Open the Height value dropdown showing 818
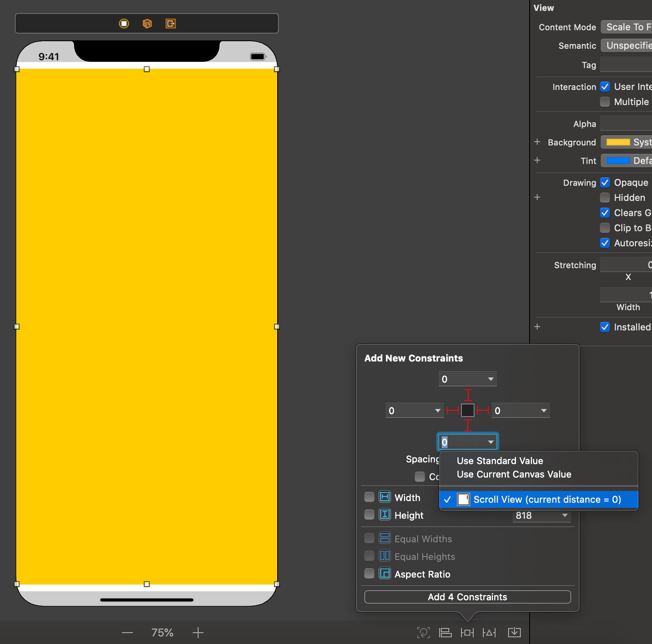The width and height of the screenshot is (652, 644). pyautogui.click(x=541, y=516)
